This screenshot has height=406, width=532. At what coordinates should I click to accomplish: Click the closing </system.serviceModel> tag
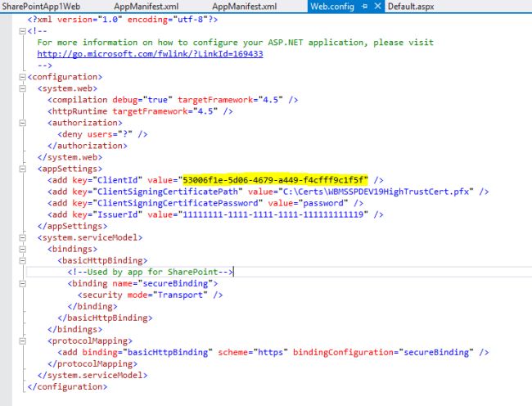[x=92, y=375]
